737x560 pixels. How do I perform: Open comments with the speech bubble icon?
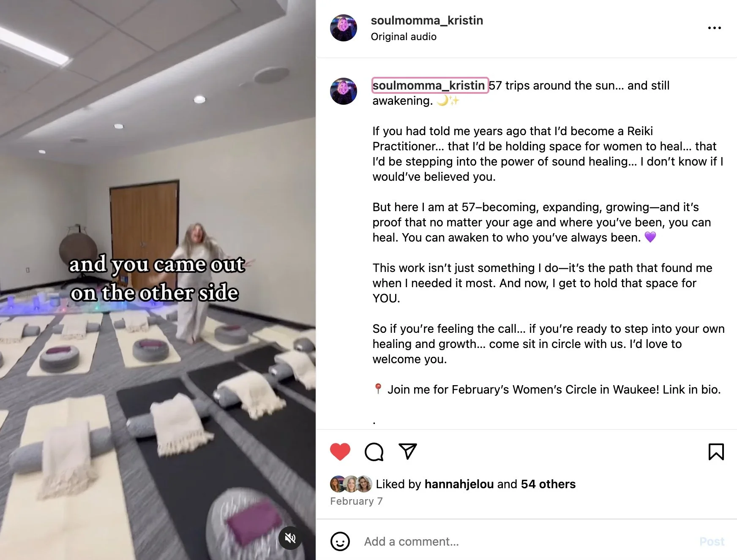click(374, 451)
